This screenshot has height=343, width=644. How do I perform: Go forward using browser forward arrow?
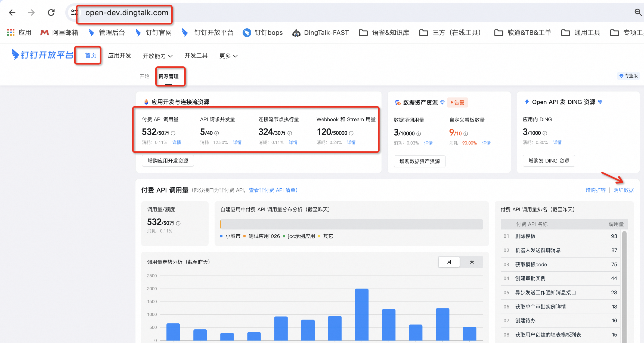pos(32,13)
